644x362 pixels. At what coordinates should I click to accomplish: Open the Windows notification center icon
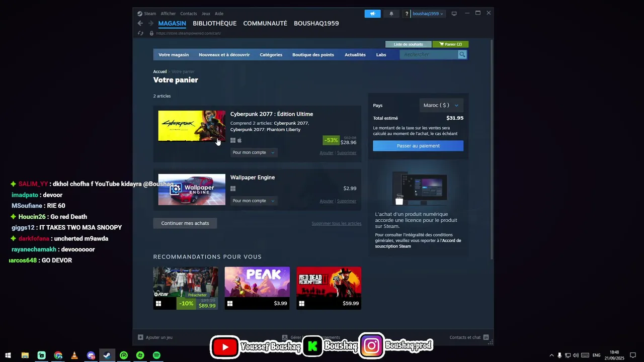(x=633, y=355)
